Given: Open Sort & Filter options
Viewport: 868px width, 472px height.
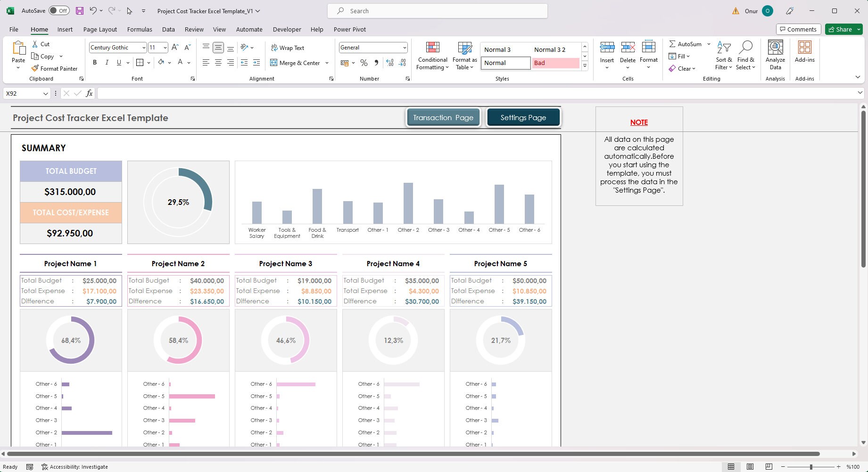Looking at the screenshot, I should (x=724, y=55).
